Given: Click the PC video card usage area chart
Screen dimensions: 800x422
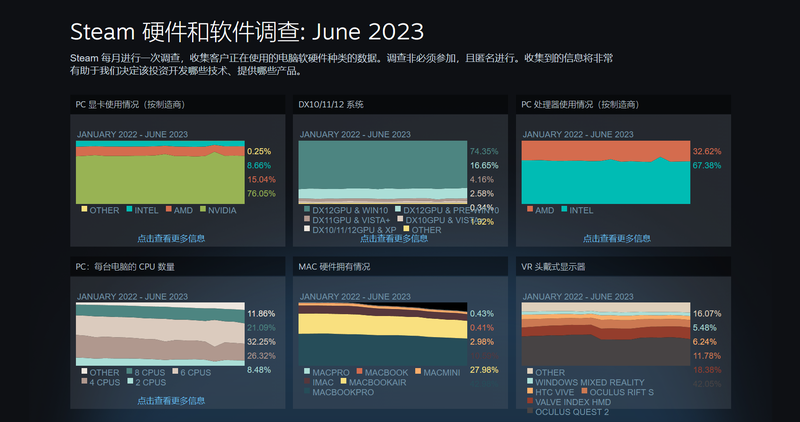Looking at the screenshot, I should click(160, 172).
